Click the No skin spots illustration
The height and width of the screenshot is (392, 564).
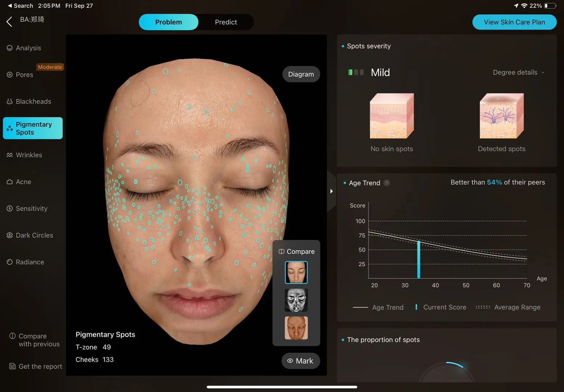(392, 116)
